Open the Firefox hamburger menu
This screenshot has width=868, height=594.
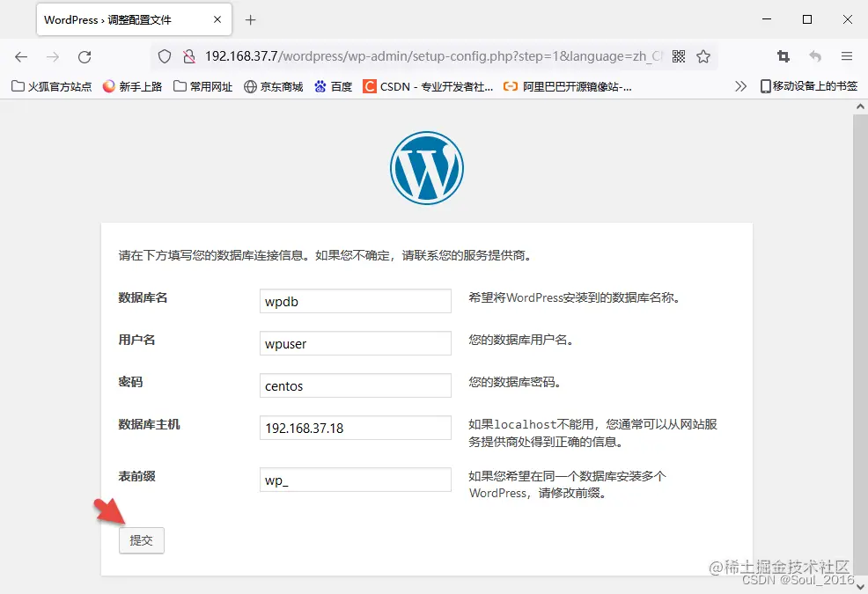tap(846, 56)
